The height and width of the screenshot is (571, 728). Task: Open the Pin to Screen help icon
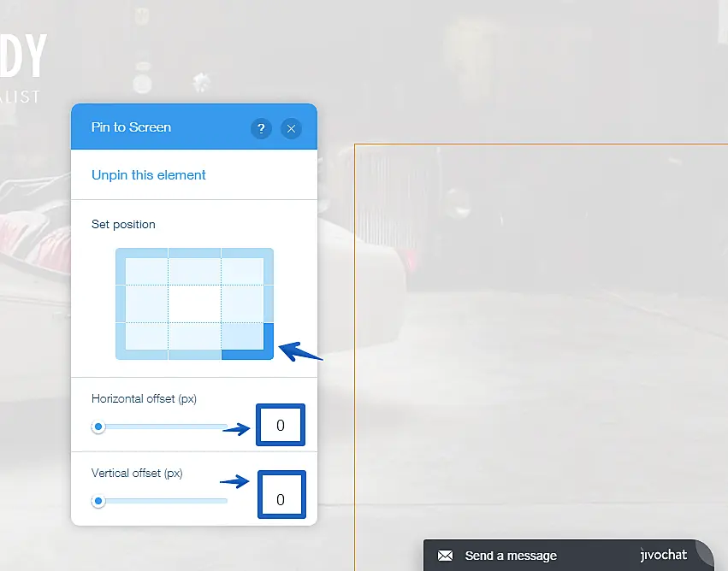[261, 128]
